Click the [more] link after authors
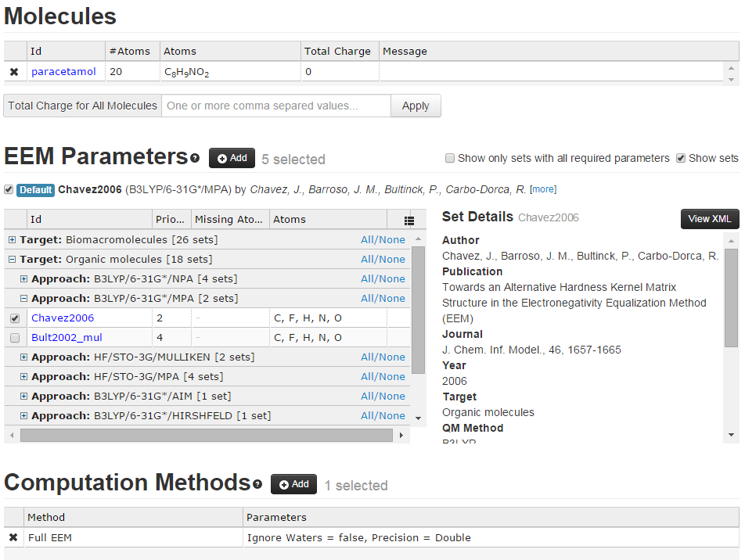The width and height of the screenshot is (745, 560). [543, 189]
